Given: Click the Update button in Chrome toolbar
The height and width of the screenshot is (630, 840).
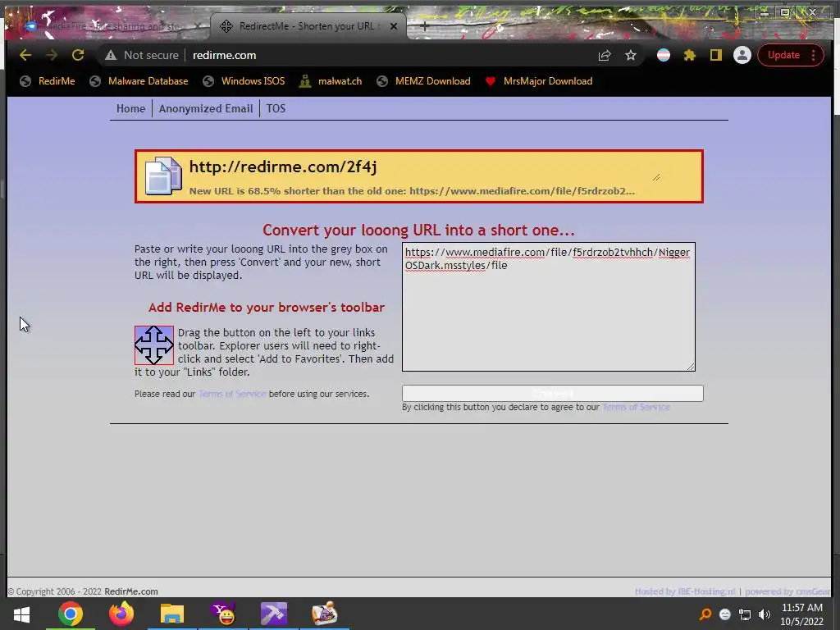Looking at the screenshot, I should point(783,55).
